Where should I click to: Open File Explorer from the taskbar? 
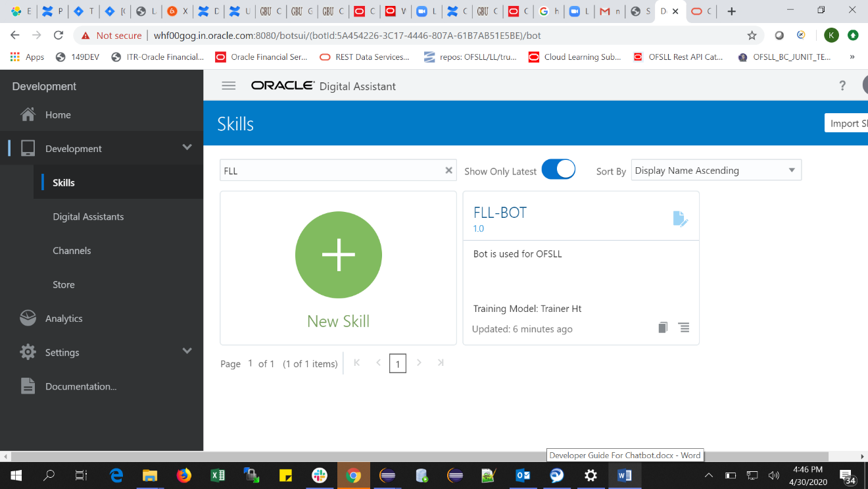click(x=150, y=475)
